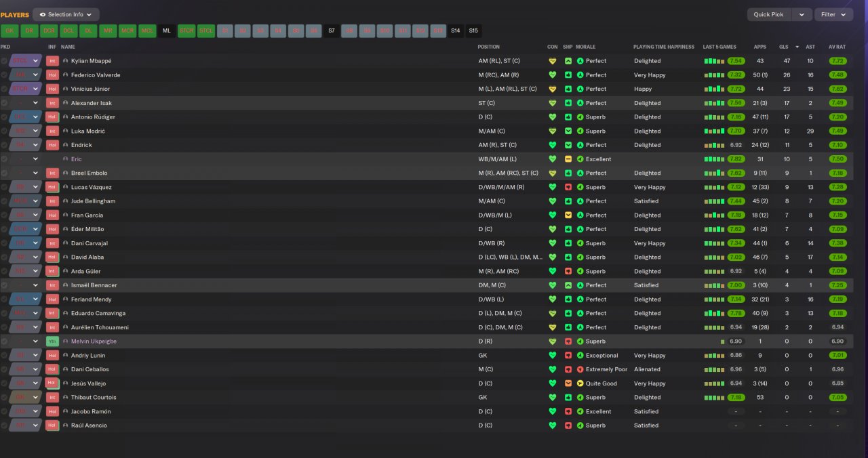Click Eric's yellow sharpness icon
This screenshot has height=458, width=868.
(x=568, y=159)
